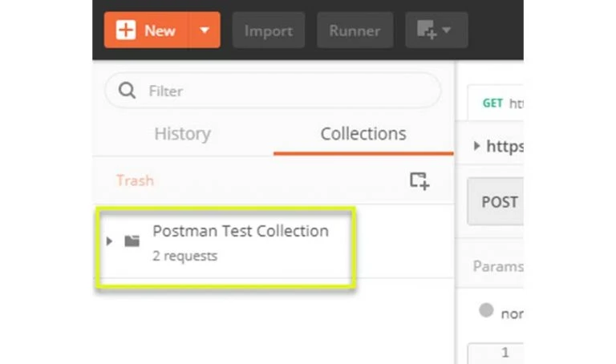Screen dimensions: 616x364
Task: Open the Trash link
Action: tap(135, 180)
